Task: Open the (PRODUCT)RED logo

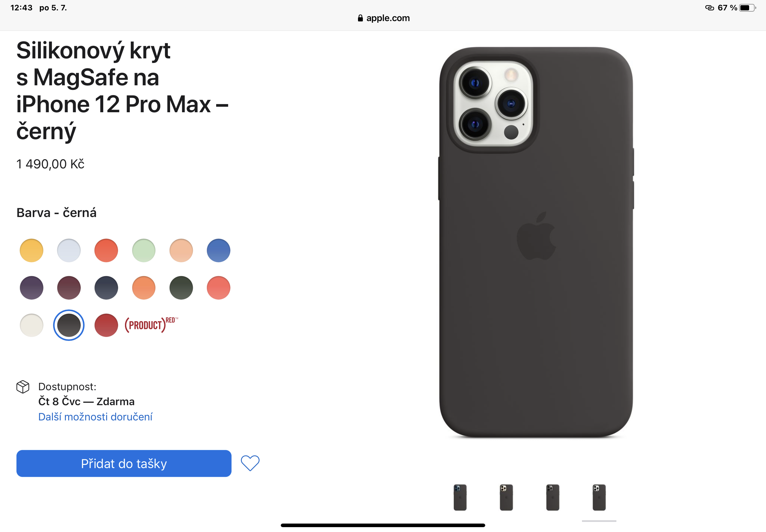Action: pos(151,325)
